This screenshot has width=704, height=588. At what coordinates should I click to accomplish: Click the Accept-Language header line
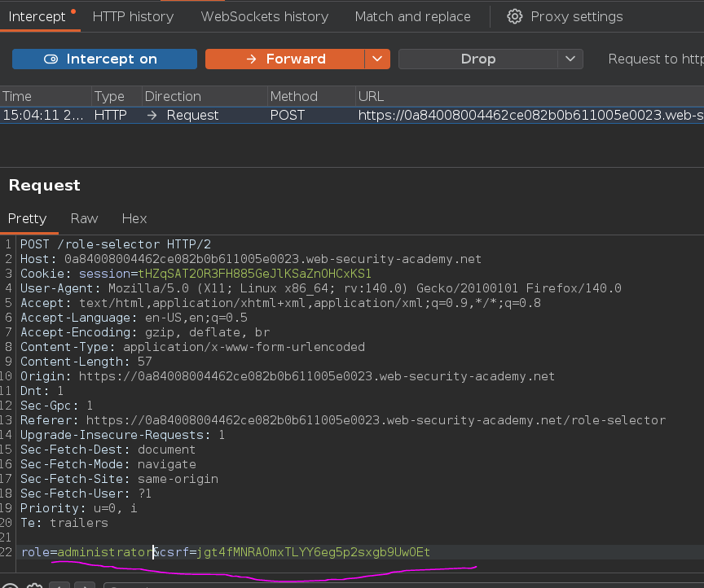[134, 318]
